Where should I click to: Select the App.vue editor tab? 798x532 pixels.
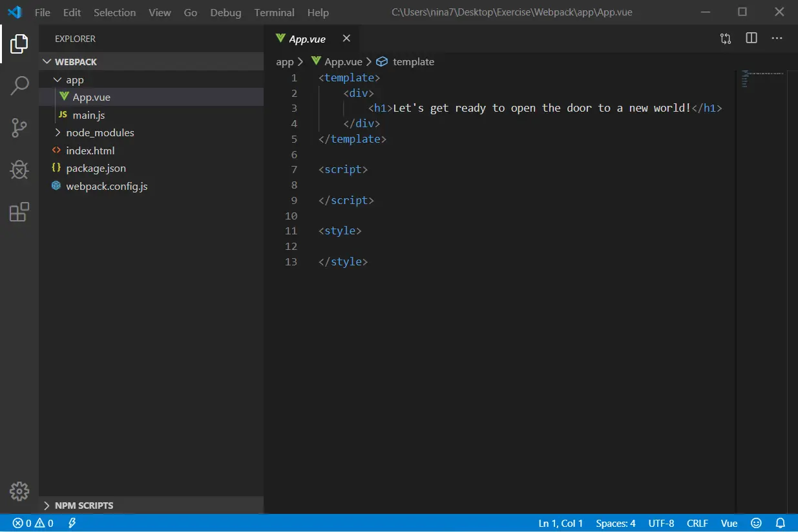(x=313, y=39)
